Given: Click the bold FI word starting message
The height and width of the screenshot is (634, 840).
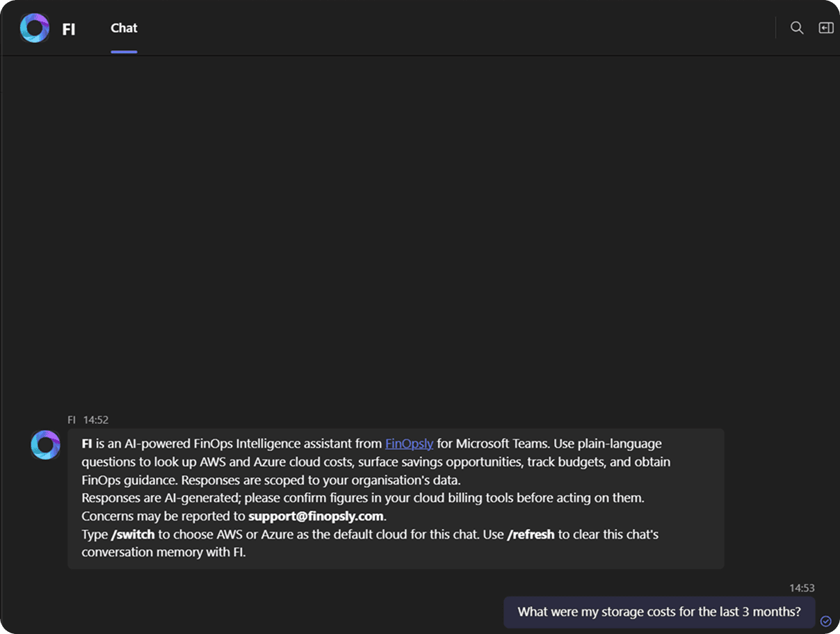Looking at the screenshot, I should pyautogui.click(x=87, y=444).
